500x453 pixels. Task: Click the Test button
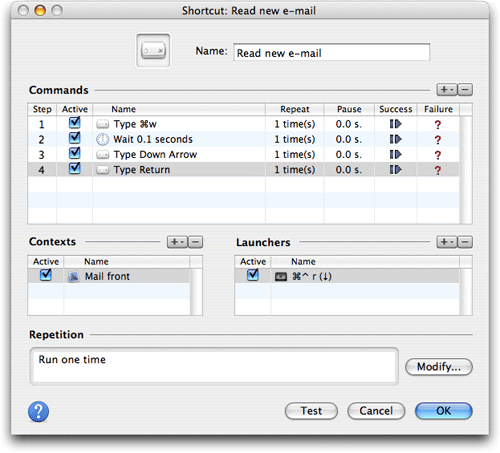tap(311, 411)
